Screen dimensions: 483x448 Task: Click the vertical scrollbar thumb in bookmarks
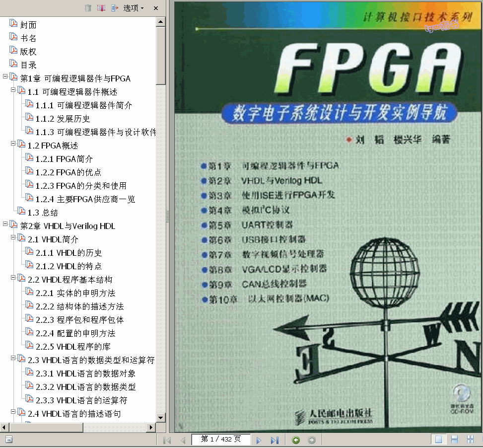tap(160, 56)
